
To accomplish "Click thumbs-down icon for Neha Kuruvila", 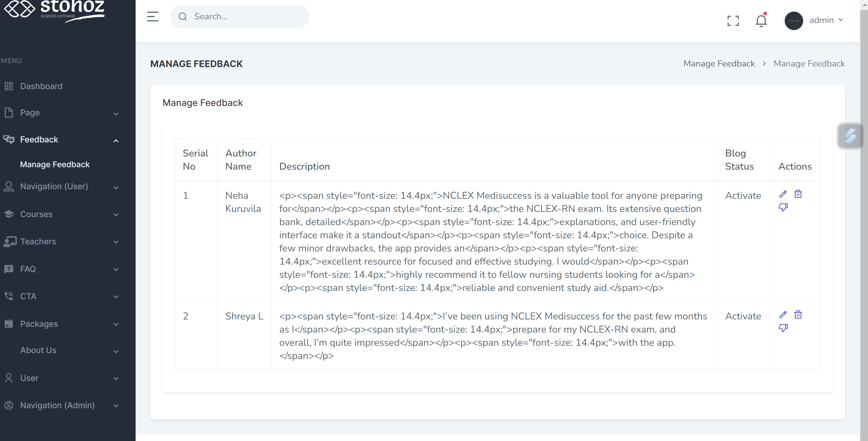I will tap(783, 207).
